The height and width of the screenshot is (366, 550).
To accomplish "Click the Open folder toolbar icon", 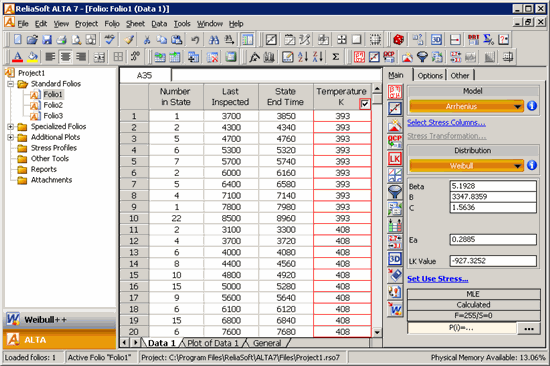I will 32,39.
